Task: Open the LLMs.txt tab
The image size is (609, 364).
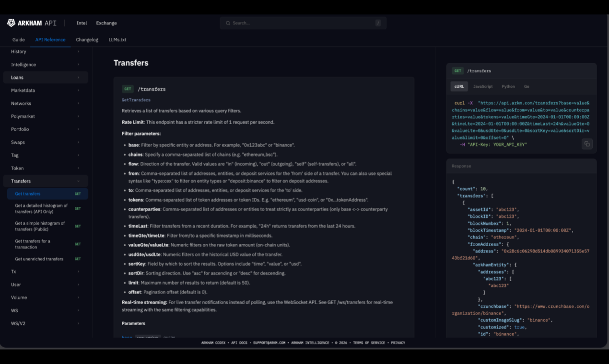Action: tap(117, 40)
